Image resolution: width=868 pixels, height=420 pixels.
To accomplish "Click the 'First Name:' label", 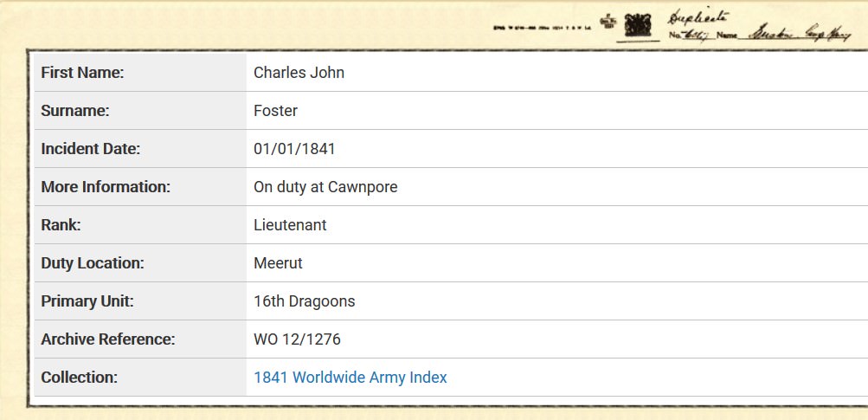I will point(82,73).
